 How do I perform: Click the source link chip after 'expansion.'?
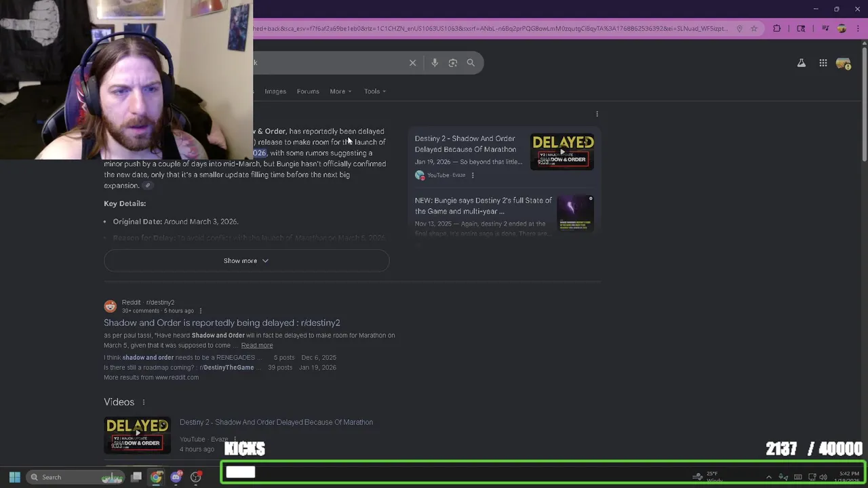click(x=147, y=186)
